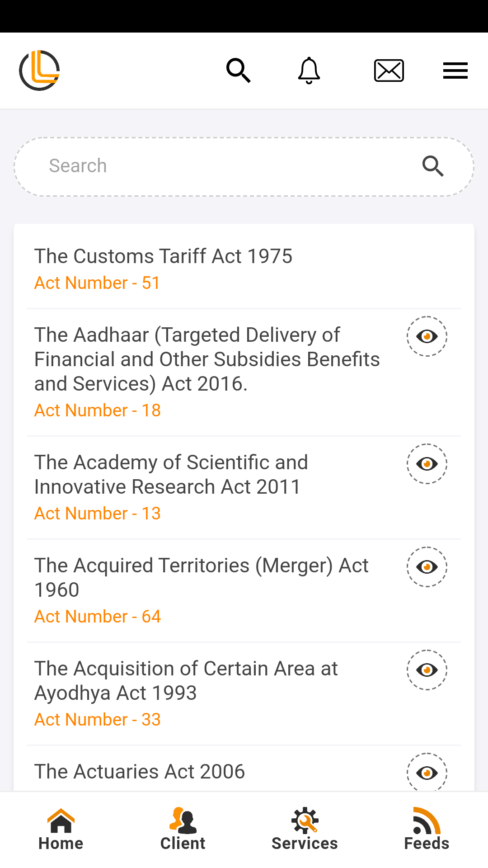Go to the Home tab
This screenshot has height=868, width=488.
click(x=61, y=830)
